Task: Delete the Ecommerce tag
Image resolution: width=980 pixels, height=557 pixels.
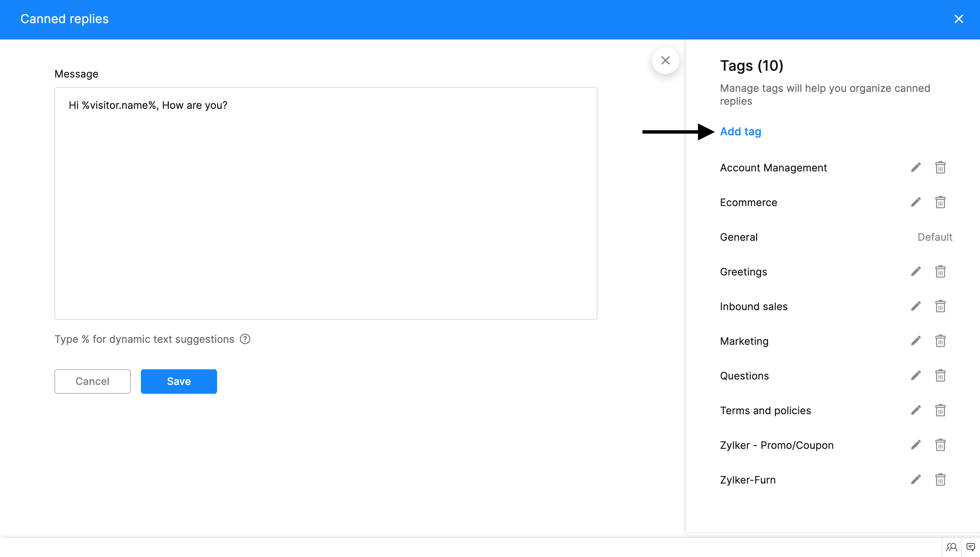Action: 940,202
